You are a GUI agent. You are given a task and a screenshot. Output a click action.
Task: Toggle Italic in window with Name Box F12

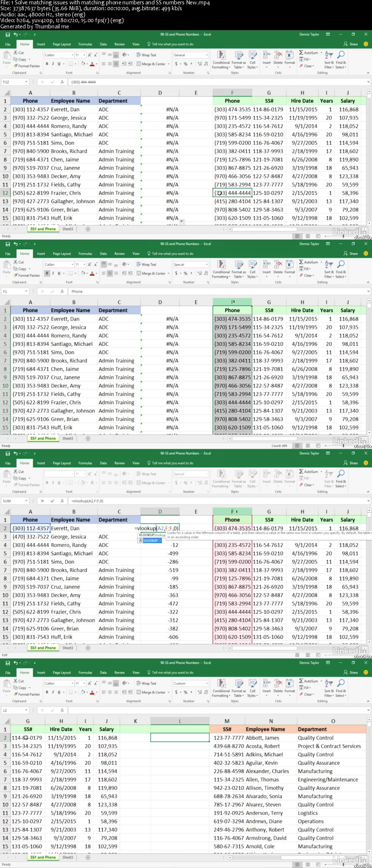53,64
